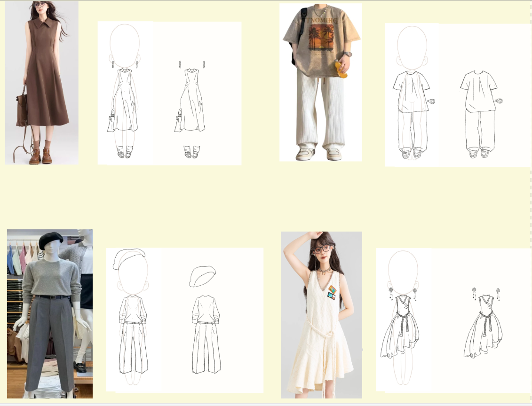The height and width of the screenshot is (406, 532).
Task: Select the brown boots in the dress photo
Action: coord(40,156)
